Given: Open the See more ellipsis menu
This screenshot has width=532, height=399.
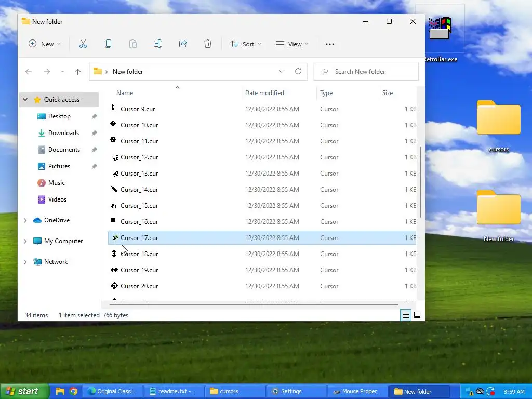Looking at the screenshot, I should [330, 44].
